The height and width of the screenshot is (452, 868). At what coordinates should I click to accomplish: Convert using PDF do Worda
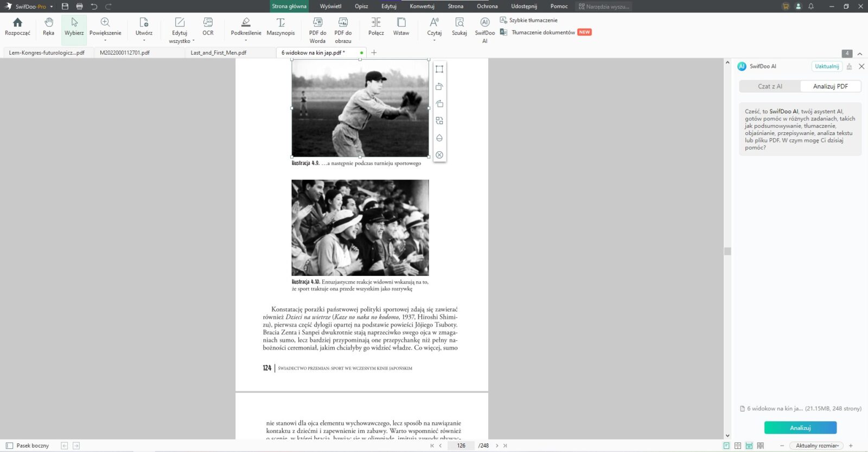pos(317,29)
